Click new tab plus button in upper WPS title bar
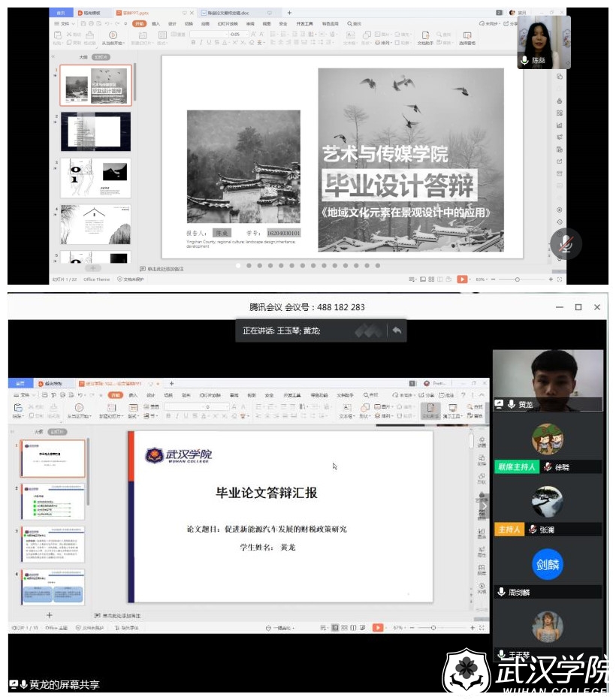This screenshot has width=616, height=700. click(x=289, y=13)
